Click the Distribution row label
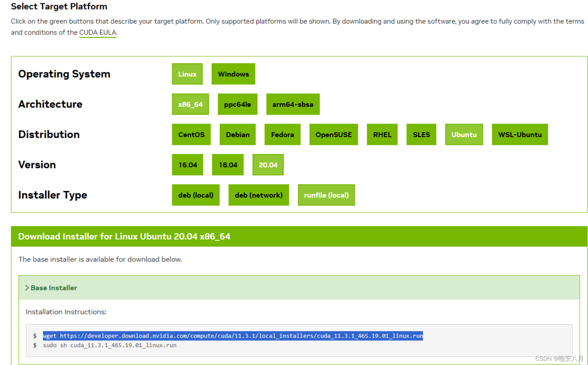 coord(49,135)
